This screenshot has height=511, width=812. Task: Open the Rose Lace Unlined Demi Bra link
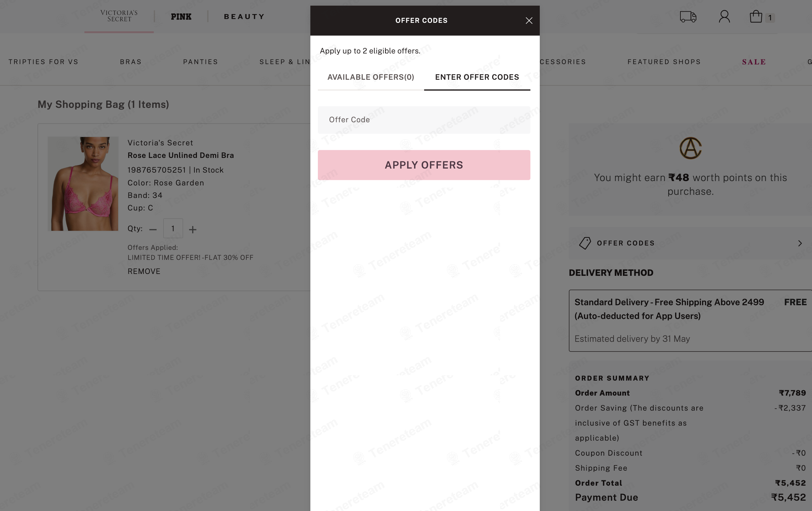click(180, 155)
